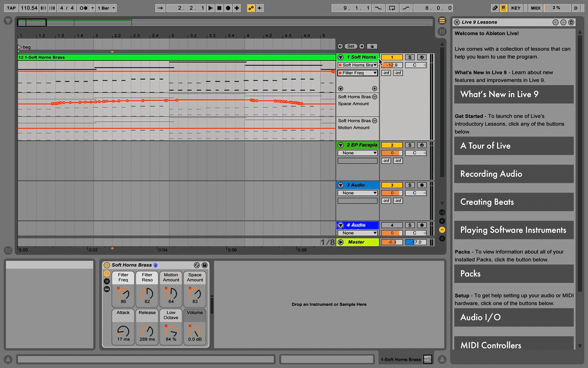Click the Master track play button
This screenshot has width=588, height=368.
point(340,242)
